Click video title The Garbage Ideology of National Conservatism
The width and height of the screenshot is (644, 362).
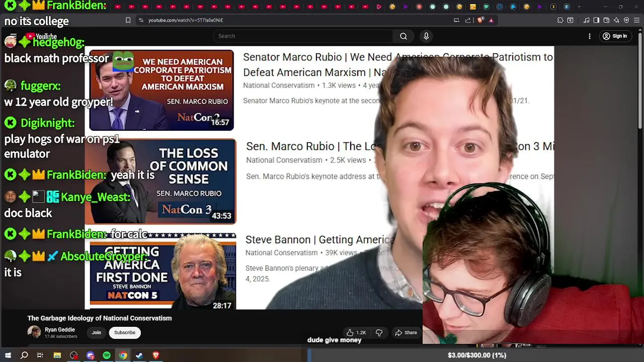coord(100,318)
